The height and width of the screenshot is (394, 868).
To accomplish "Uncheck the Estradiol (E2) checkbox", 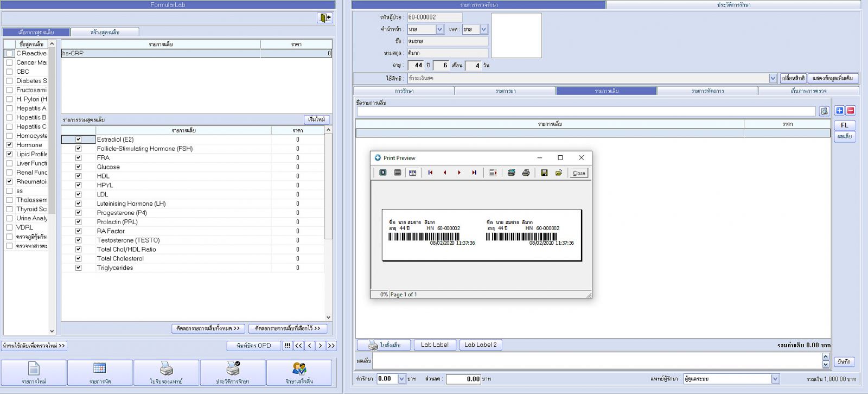I will coord(78,139).
